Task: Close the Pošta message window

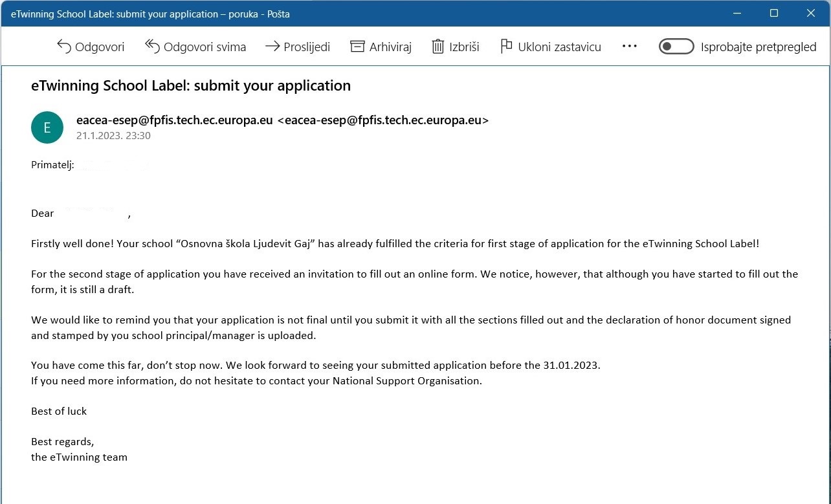Action: (811, 13)
